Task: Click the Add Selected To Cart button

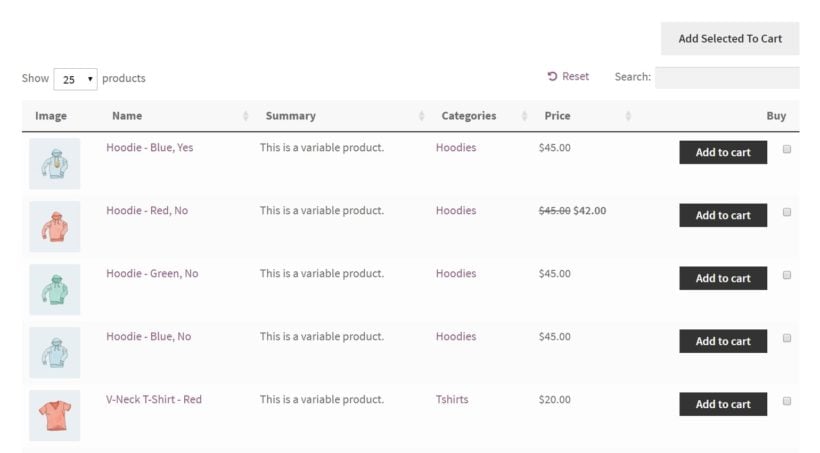Action: pos(730,39)
